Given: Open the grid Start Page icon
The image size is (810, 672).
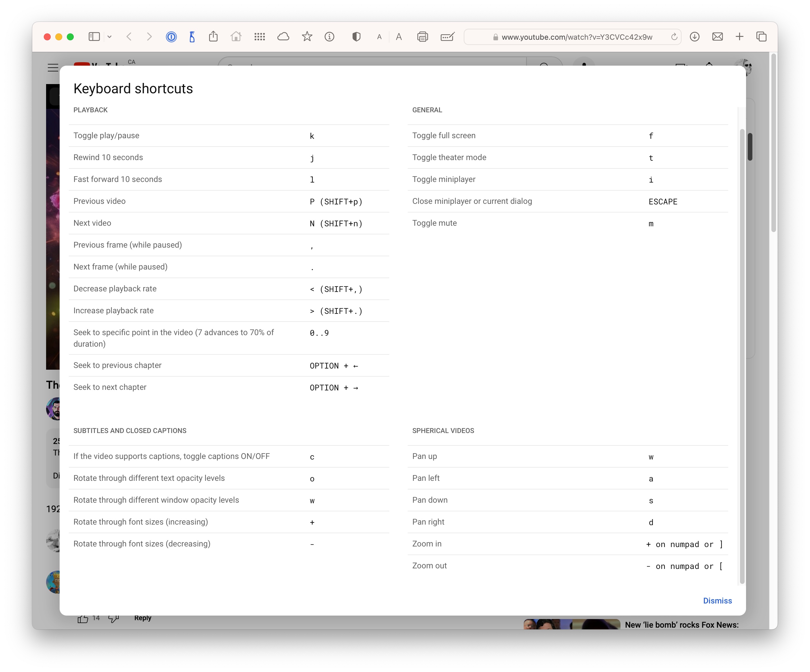Looking at the screenshot, I should coord(260,37).
